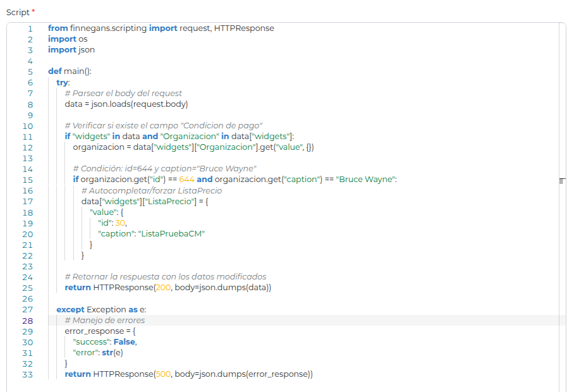Click the "ListaPruebaCM" caption string

click(171, 233)
